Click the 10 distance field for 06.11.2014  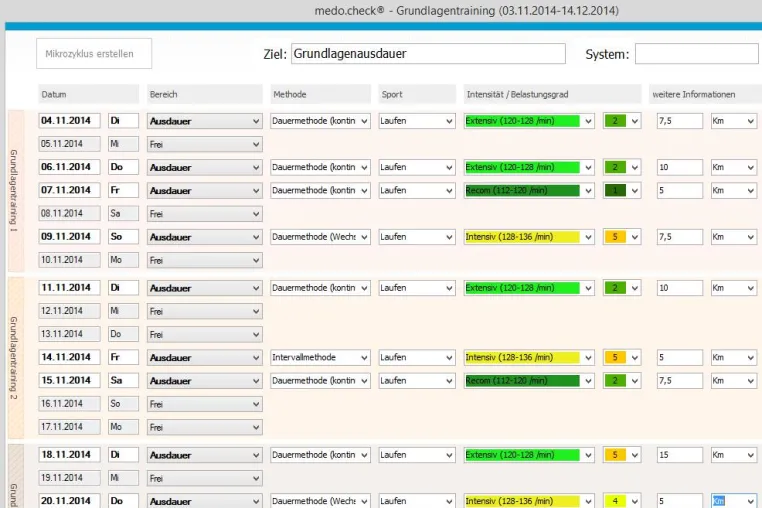click(679, 167)
